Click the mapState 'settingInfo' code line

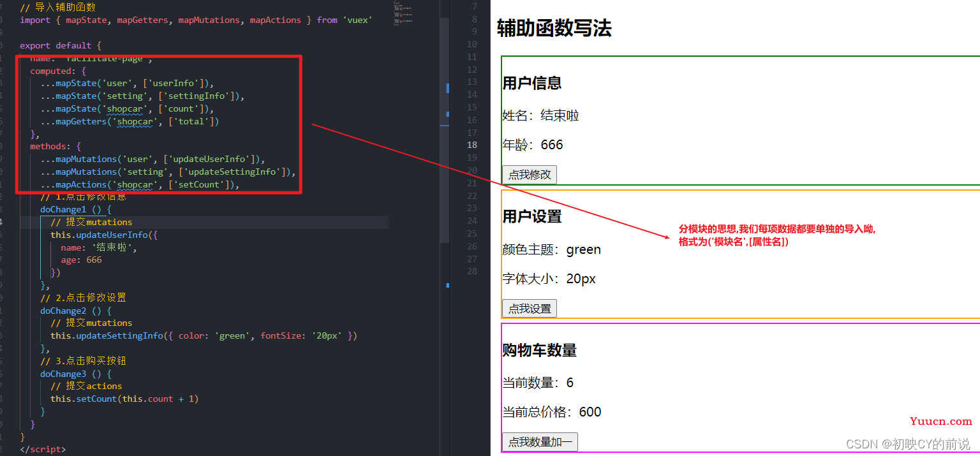point(142,96)
